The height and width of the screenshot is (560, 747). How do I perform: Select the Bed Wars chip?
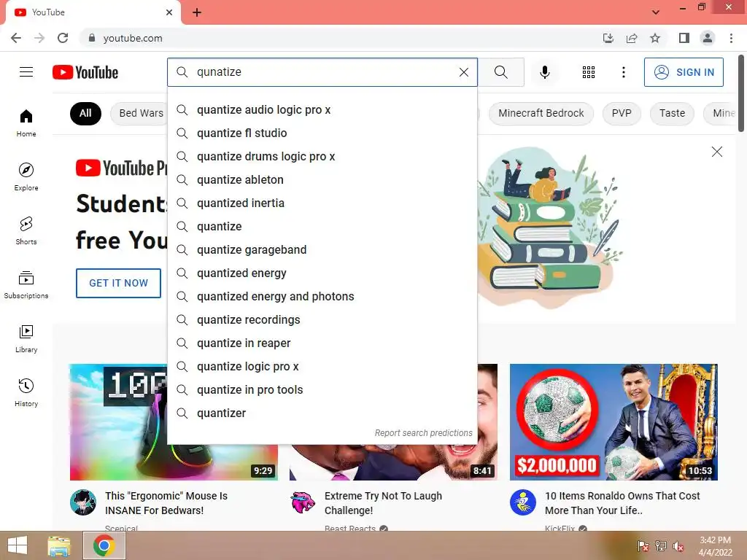[x=141, y=113]
